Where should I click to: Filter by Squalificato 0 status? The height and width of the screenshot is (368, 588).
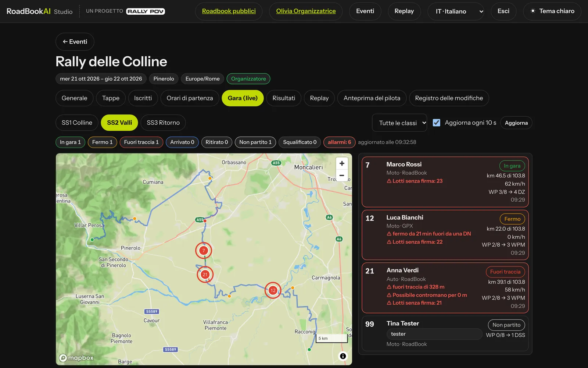click(300, 142)
